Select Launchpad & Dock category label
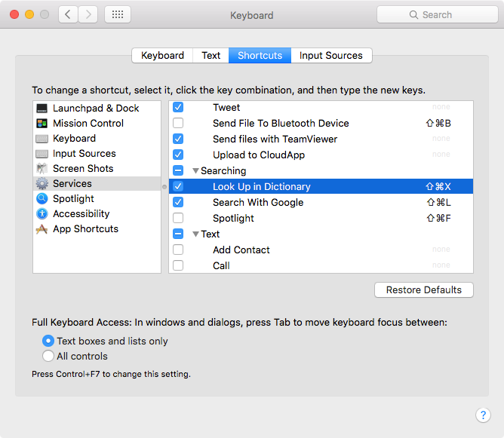 point(96,109)
